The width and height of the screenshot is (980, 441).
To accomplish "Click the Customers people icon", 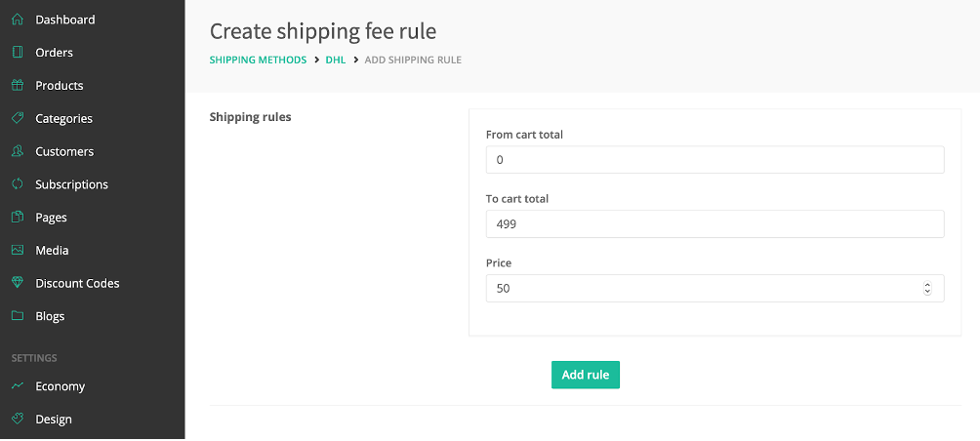I will (x=18, y=151).
